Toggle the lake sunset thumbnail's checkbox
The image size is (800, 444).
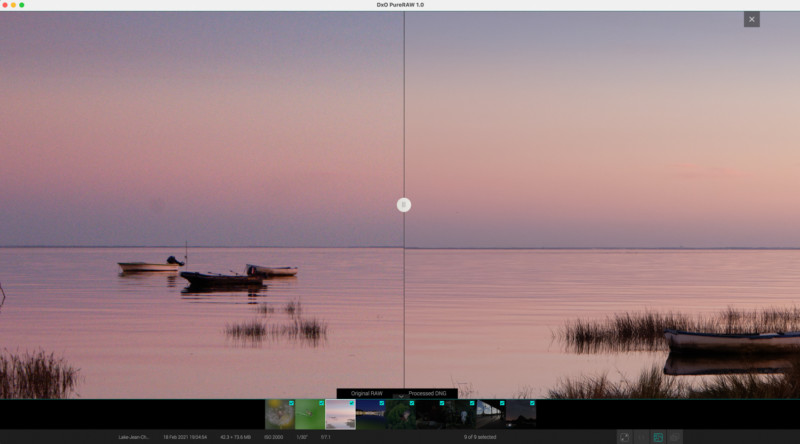coord(352,403)
